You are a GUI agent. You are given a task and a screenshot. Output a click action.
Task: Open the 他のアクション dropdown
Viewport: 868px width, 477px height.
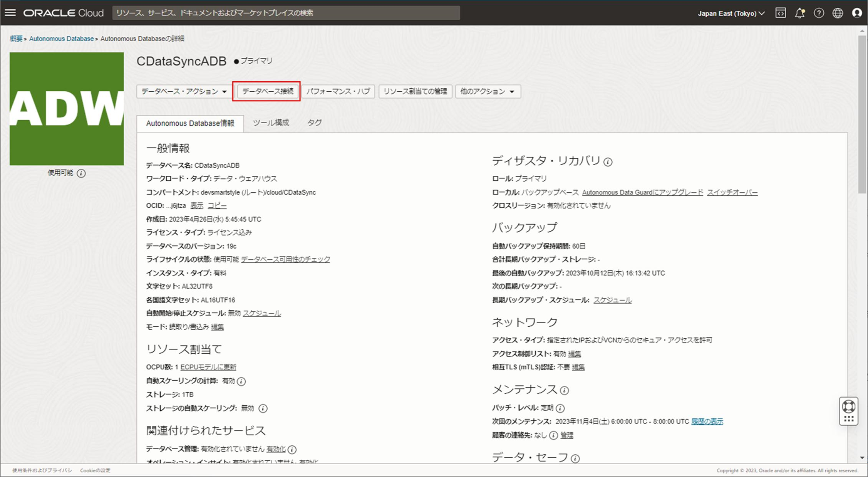pos(488,91)
